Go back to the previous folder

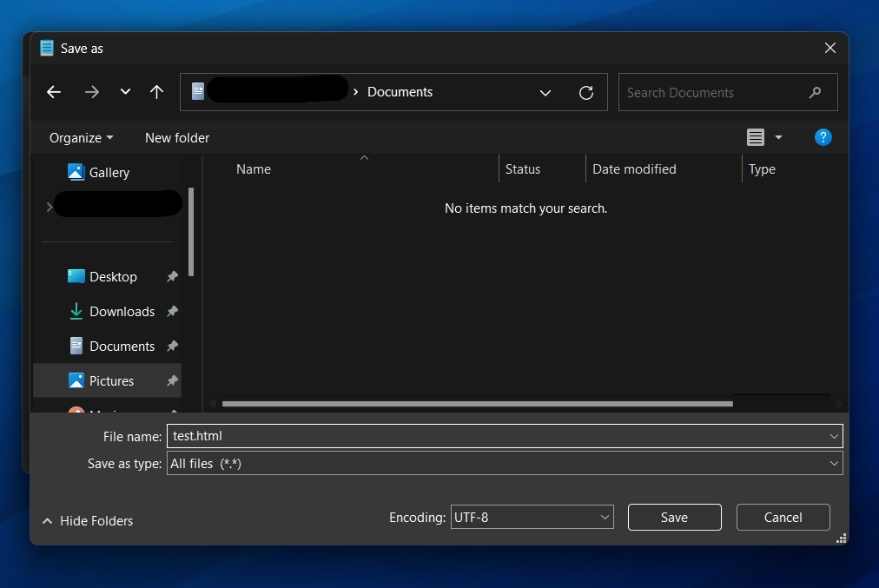coord(54,92)
